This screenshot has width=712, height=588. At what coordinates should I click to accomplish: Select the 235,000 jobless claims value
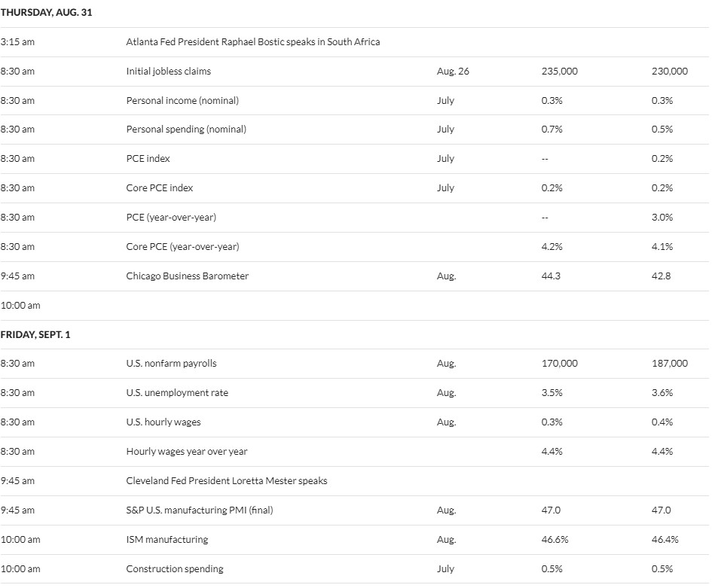pos(559,72)
